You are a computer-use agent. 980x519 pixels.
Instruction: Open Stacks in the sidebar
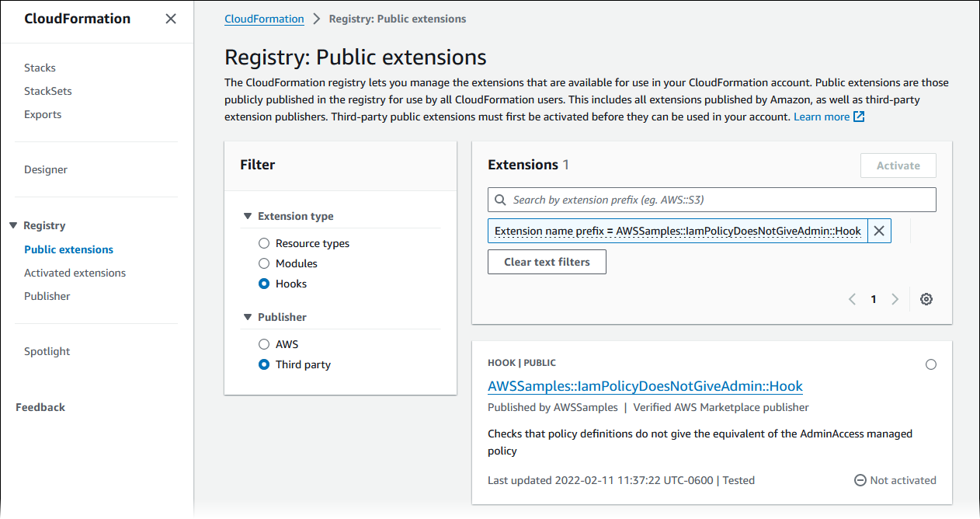point(40,68)
